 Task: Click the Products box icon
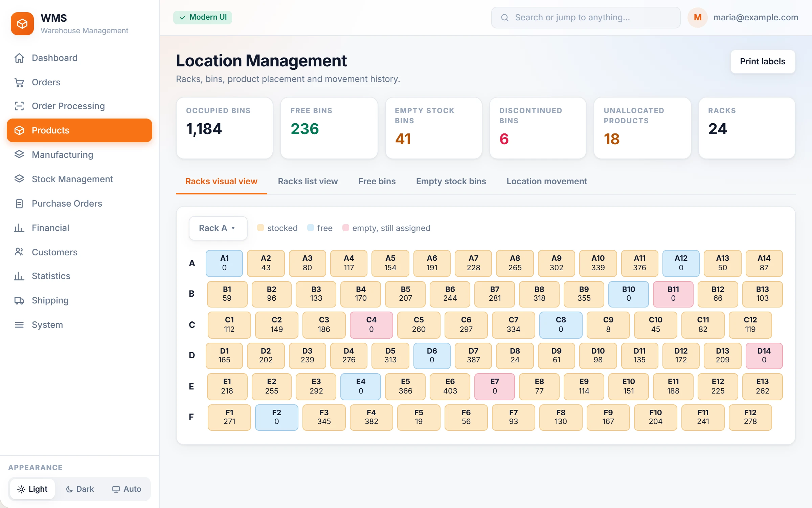click(x=19, y=130)
